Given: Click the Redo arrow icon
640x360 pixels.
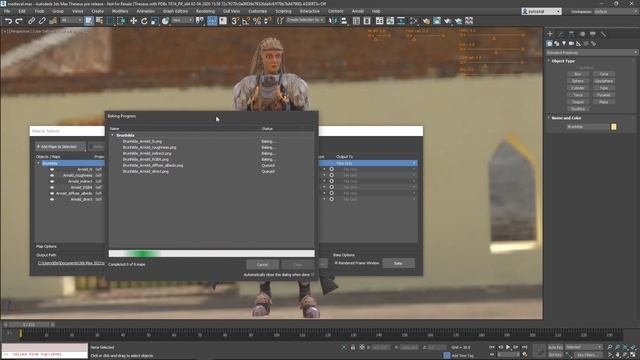Looking at the screenshot, I should click(x=19, y=20).
